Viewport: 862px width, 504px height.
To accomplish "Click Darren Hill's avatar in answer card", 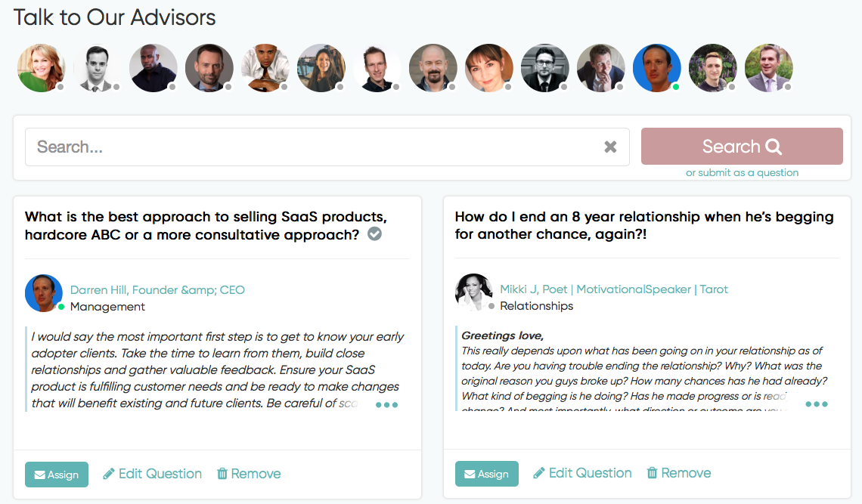I will tap(44, 293).
